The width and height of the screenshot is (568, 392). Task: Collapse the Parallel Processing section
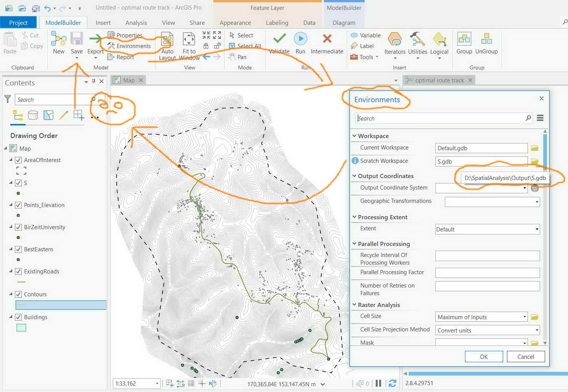point(354,244)
